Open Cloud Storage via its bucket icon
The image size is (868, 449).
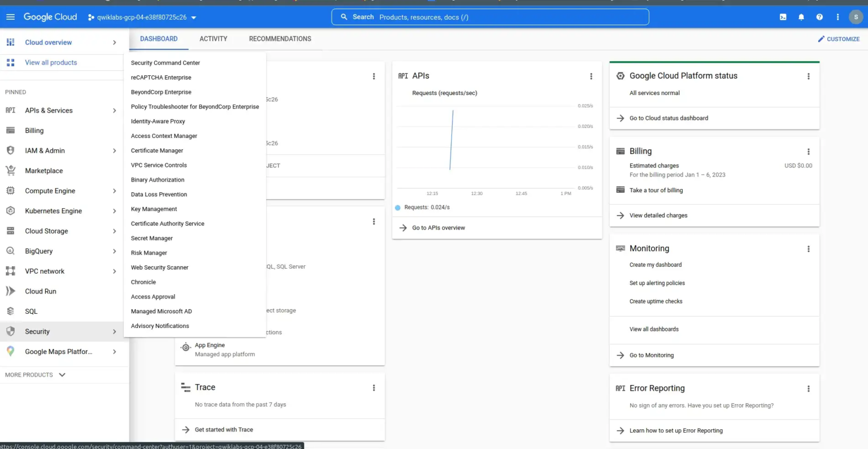[x=10, y=231]
